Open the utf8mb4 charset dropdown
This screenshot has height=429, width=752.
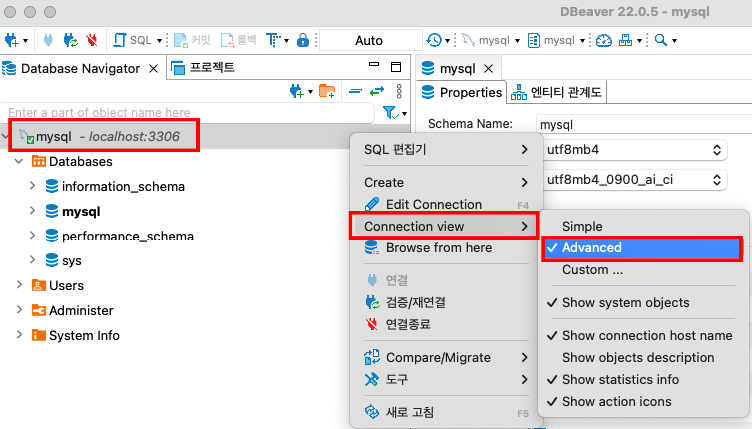pos(635,150)
